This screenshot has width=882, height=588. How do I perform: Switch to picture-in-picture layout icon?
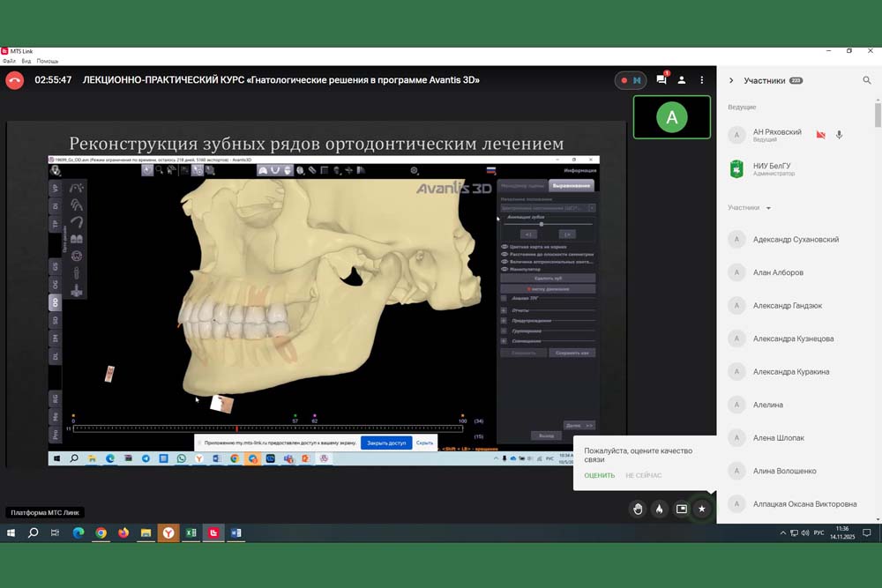pos(681,509)
